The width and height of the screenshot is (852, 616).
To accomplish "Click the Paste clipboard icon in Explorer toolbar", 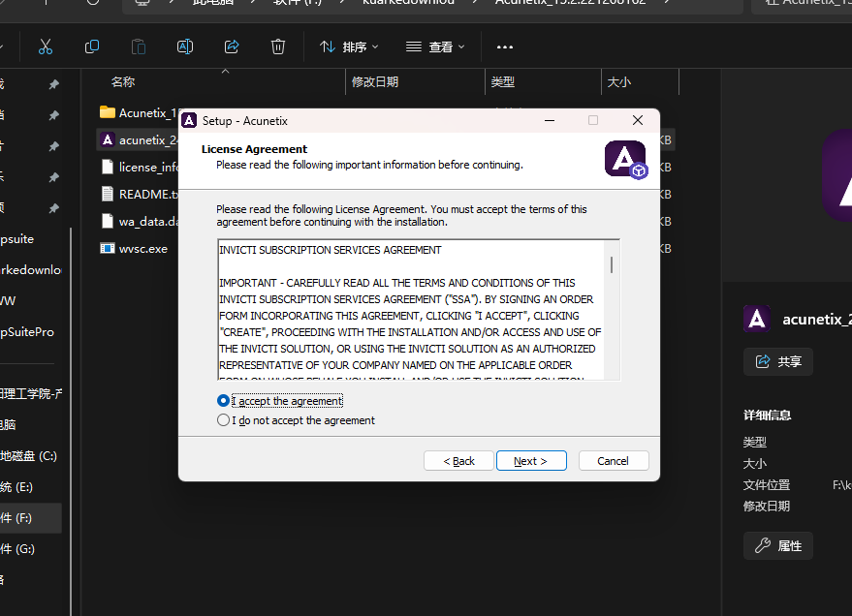I will [139, 46].
